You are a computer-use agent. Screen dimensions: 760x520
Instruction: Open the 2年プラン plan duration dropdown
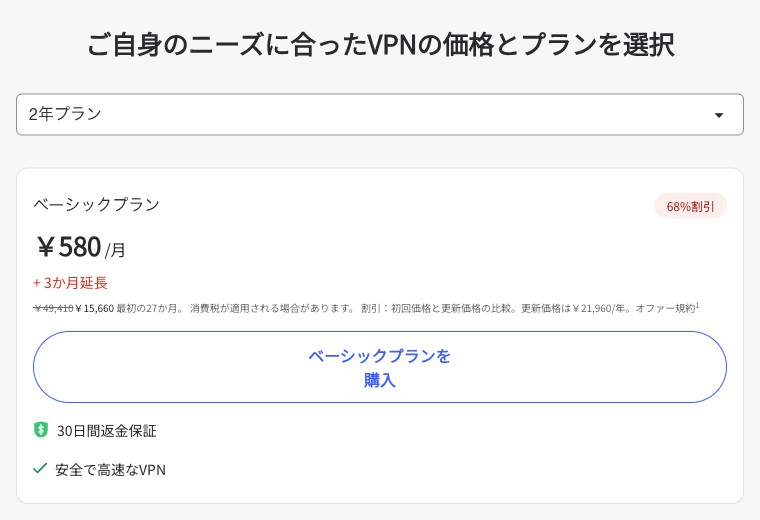380,114
